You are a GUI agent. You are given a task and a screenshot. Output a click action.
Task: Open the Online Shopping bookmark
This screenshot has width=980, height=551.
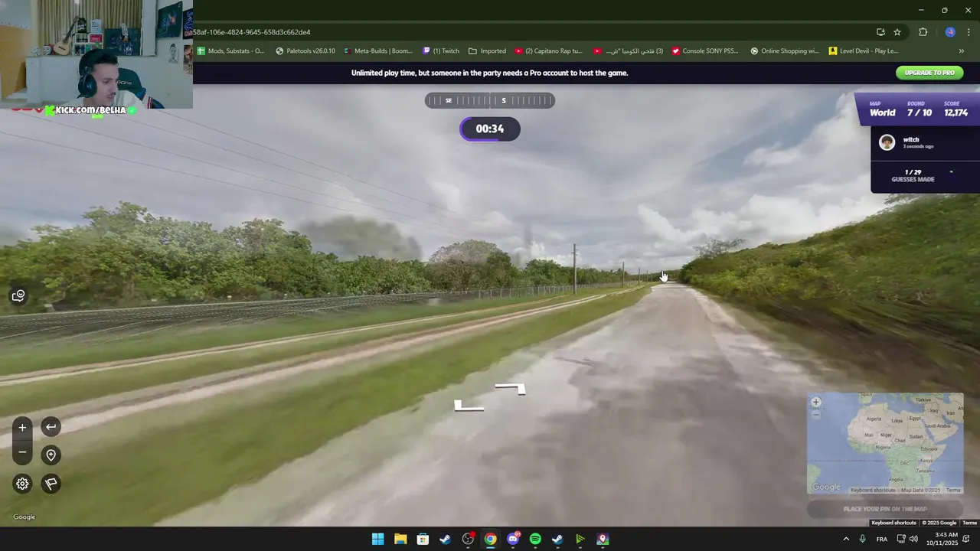coord(784,51)
